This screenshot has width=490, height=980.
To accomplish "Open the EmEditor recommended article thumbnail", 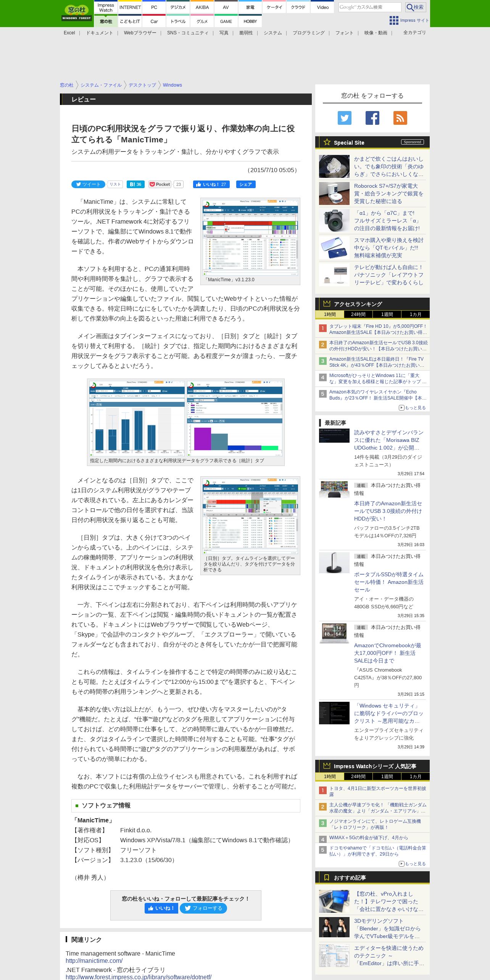I will tap(334, 956).
